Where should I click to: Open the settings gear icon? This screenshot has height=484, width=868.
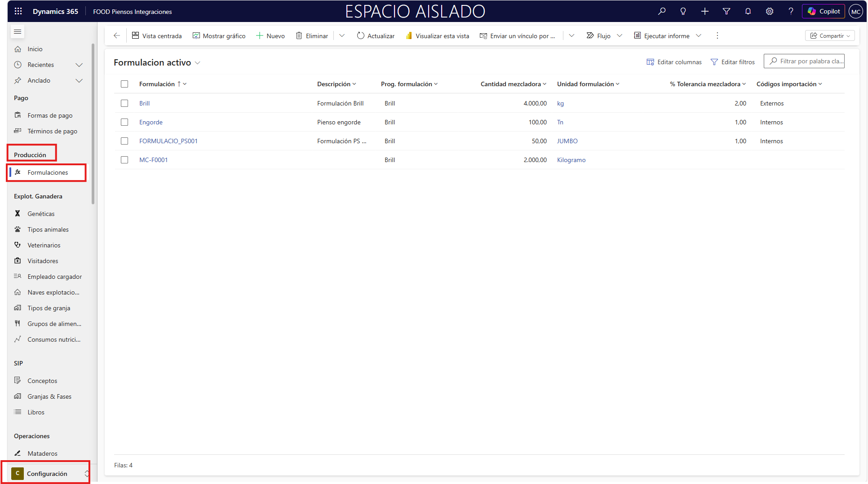pyautogui.click(x=770, y=11)
